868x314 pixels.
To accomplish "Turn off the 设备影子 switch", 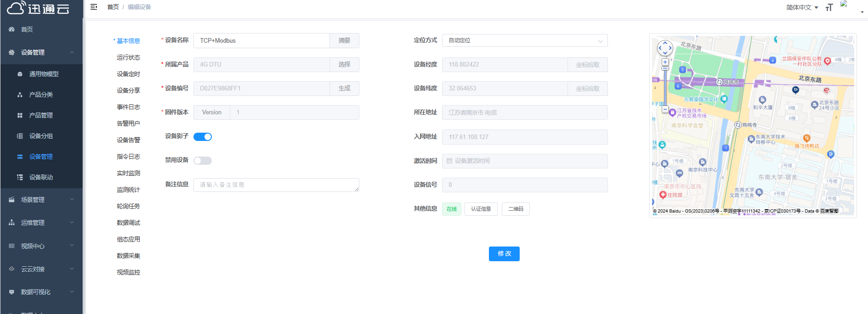I will (203, 137).
